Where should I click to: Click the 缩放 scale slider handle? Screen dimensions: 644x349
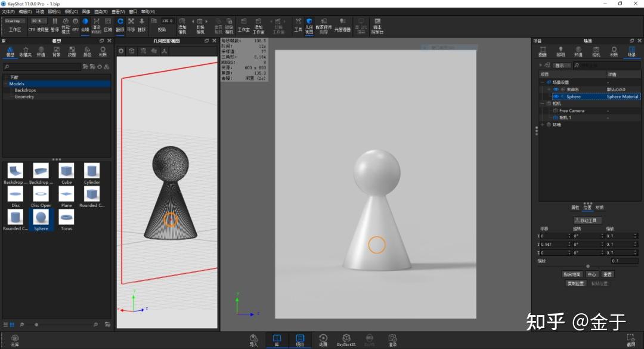(x=588, y=266)
